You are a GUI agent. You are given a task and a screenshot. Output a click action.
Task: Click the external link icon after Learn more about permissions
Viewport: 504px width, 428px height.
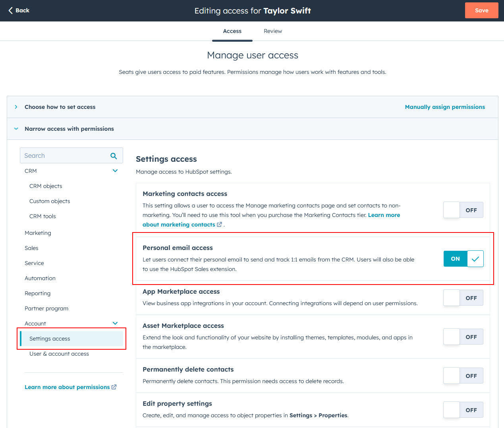114,387
